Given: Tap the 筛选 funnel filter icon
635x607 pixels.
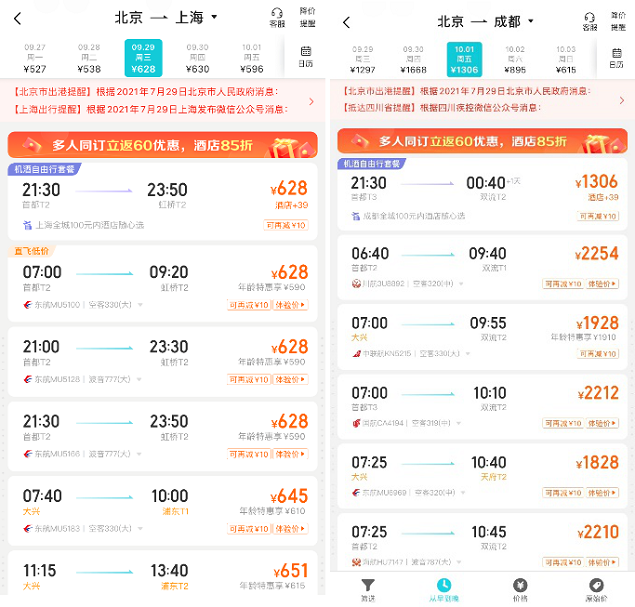Looking at the screenshot, I should click(368, 589).
